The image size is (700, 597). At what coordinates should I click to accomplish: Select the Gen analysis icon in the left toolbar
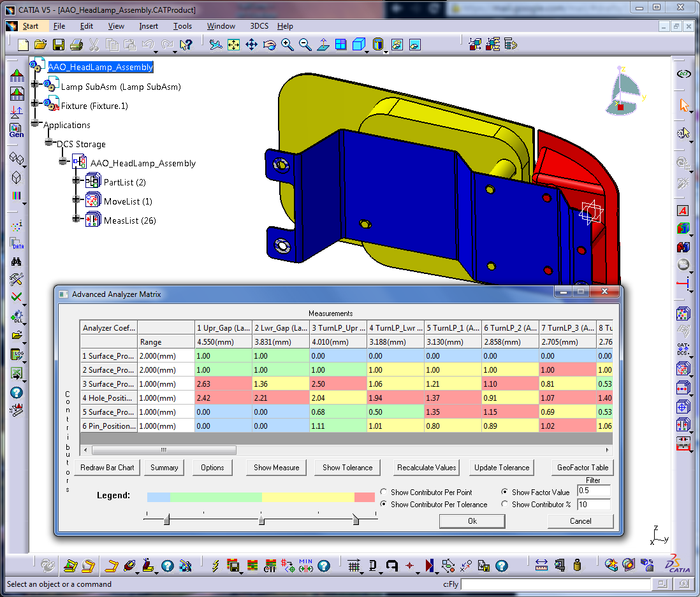[16, 129]
